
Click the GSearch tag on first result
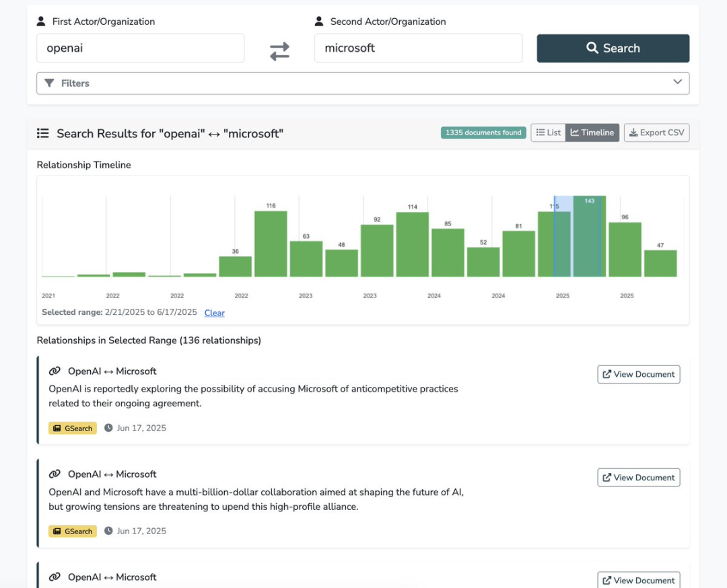[x=73, y=428]
